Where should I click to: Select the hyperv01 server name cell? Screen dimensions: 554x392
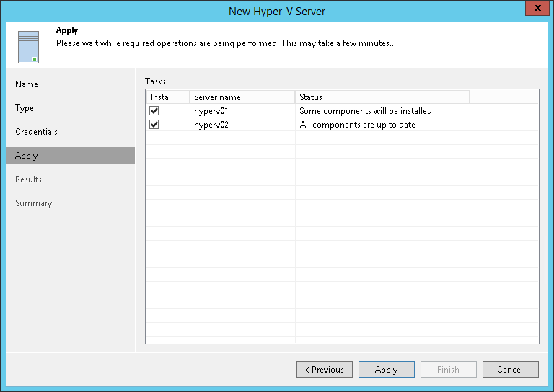point(242,111)
